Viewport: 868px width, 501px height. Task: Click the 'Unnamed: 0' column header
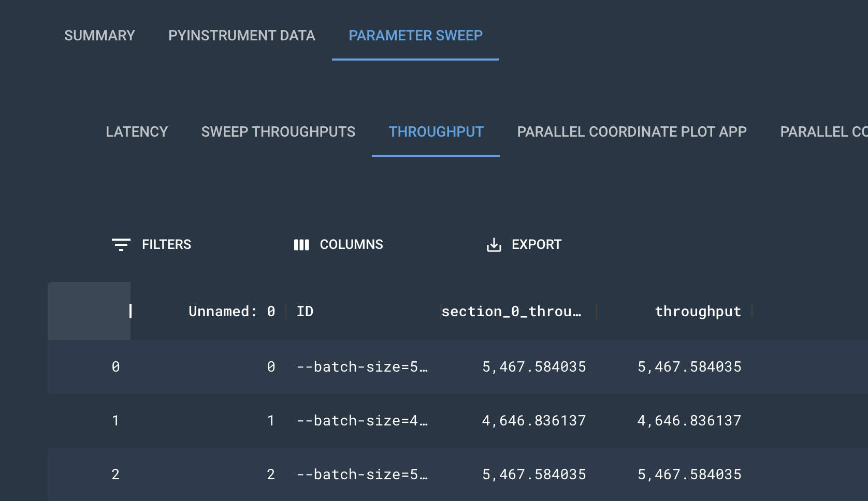pyautogui.click(x=232, y=312)
